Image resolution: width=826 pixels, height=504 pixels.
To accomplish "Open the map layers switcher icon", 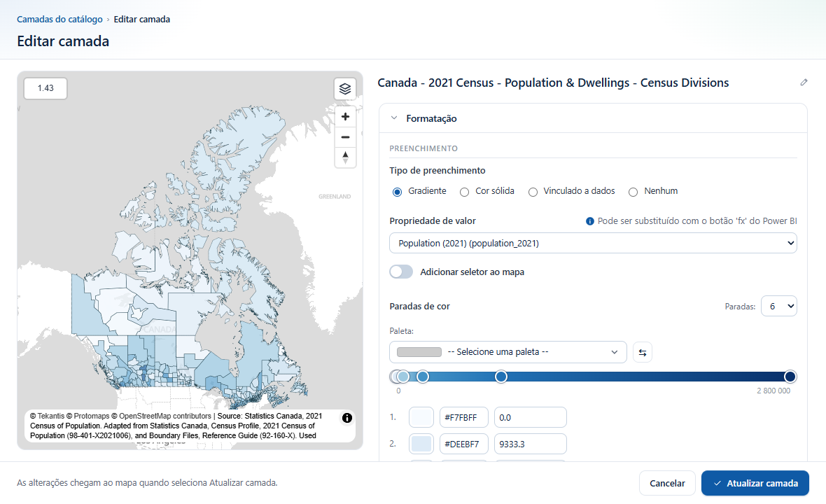I will (345, 88).
